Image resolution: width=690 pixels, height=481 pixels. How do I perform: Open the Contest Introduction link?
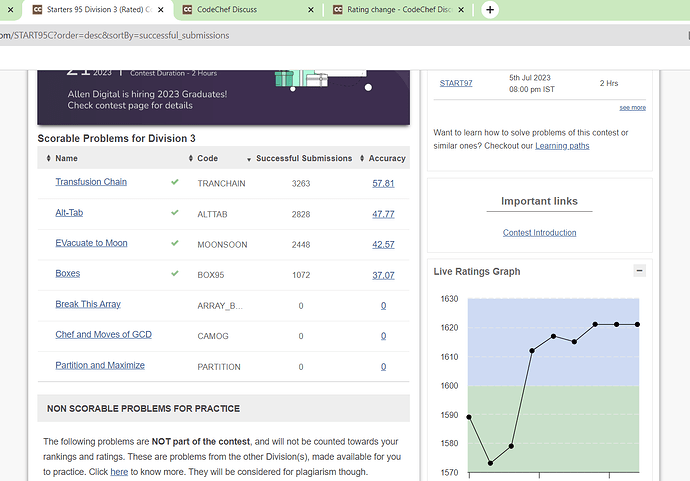click(540, 233)
